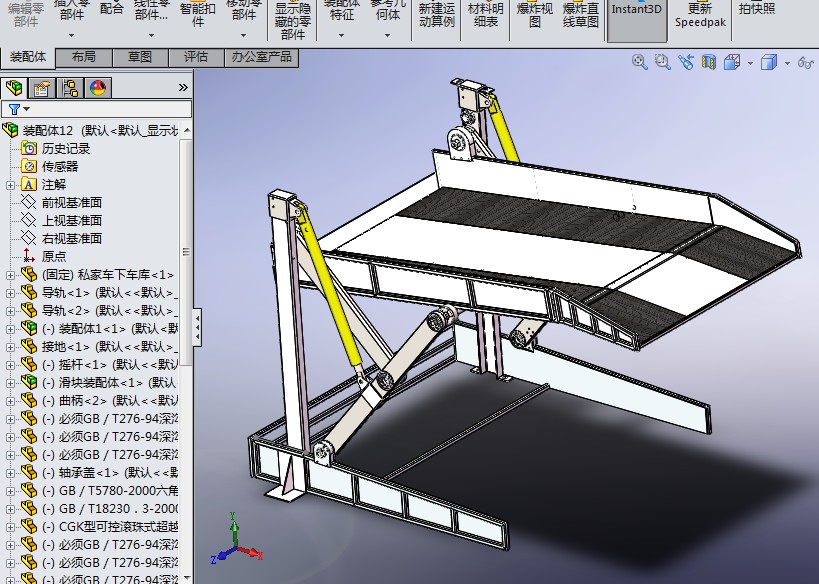
Task: Open the Display Style dropdown arrow
Action: [787, 63]
